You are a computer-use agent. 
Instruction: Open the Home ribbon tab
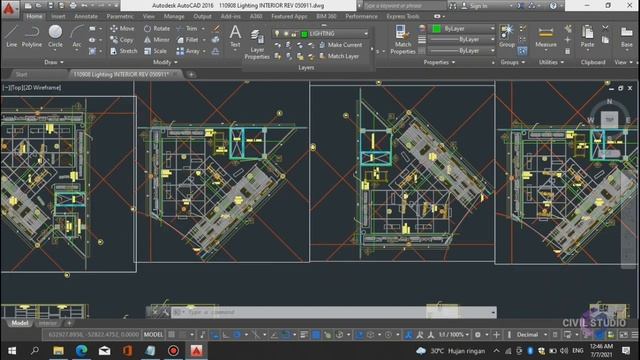[x=34, y=16]
